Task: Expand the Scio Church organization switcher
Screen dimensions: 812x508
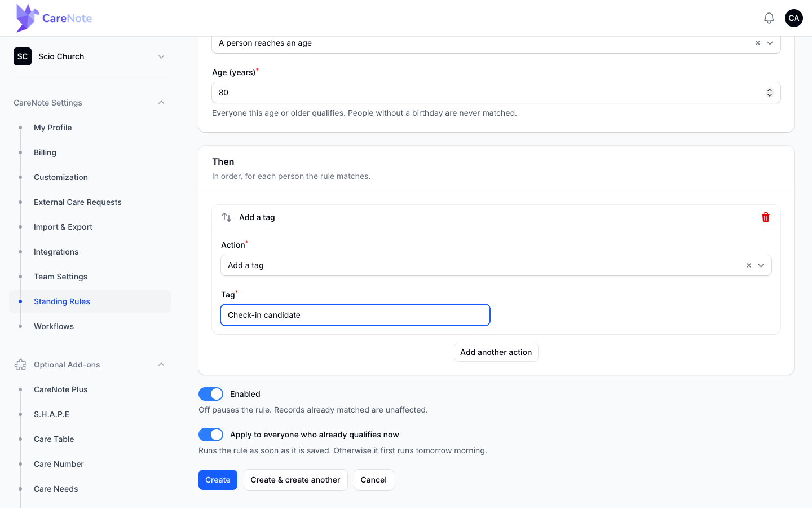Action: (90, 56)
